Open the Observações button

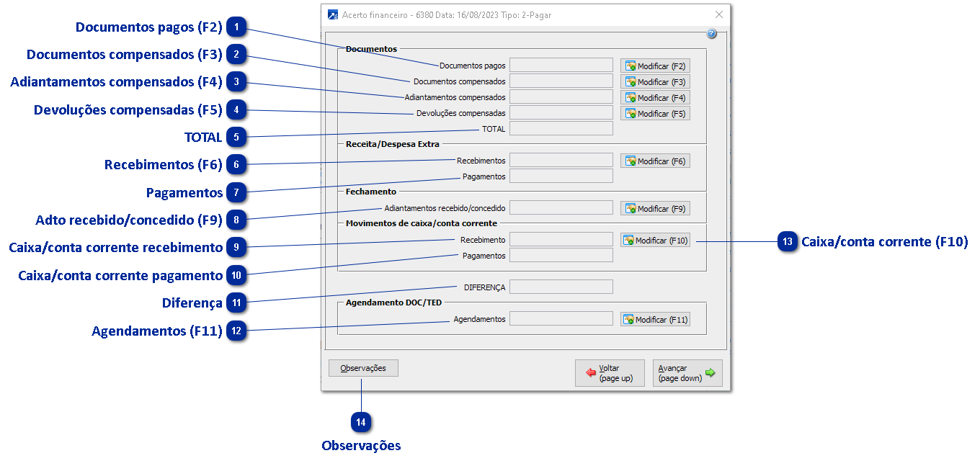[x=363, y=368]
